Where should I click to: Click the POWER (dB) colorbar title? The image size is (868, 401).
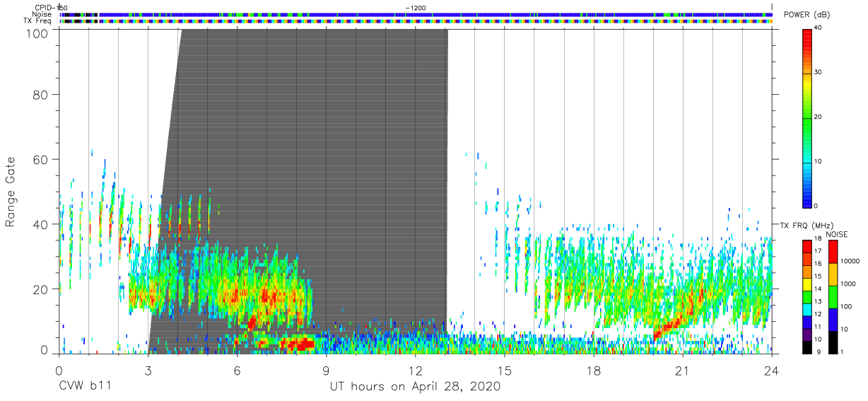[x=807, y=16]
